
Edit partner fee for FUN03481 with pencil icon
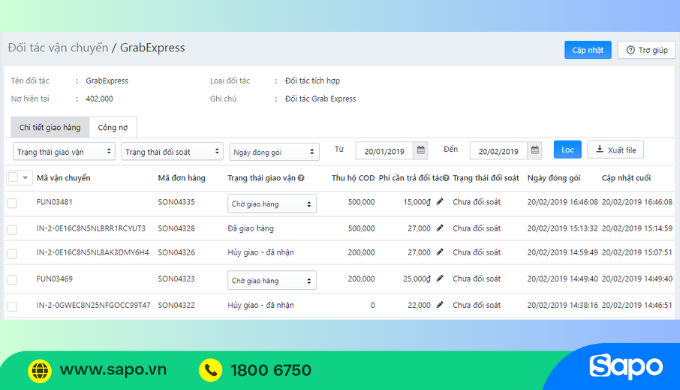(440, 202)
